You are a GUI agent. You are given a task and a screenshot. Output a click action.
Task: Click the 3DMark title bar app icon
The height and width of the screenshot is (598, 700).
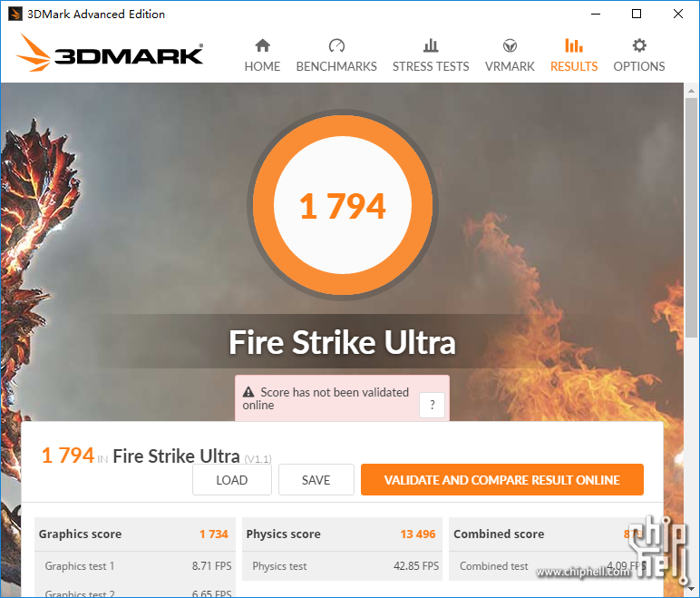pyautogui.click(x=15, y=14)
